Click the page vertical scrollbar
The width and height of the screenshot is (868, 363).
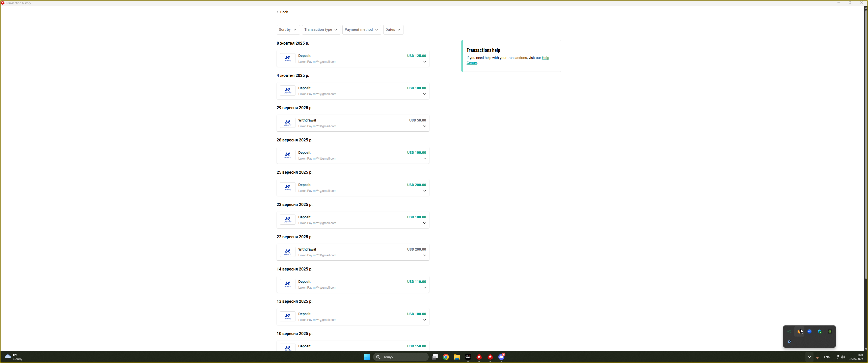(x=866, y=145)
